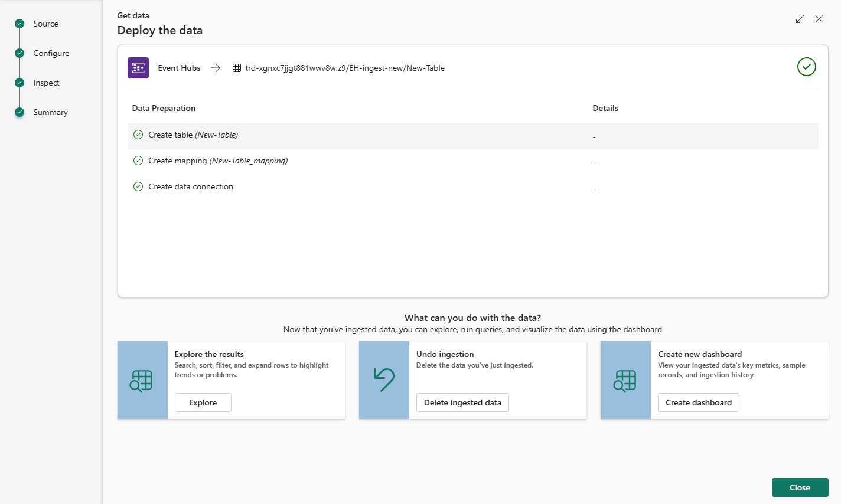Expand the dialog with the diagonal resize icon
This screenshot has height=504, width=841.
(800, 18)
